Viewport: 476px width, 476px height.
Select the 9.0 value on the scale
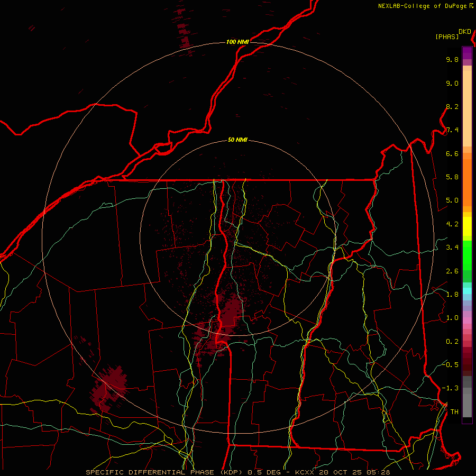pyautogui.click(x=452, y=83)
